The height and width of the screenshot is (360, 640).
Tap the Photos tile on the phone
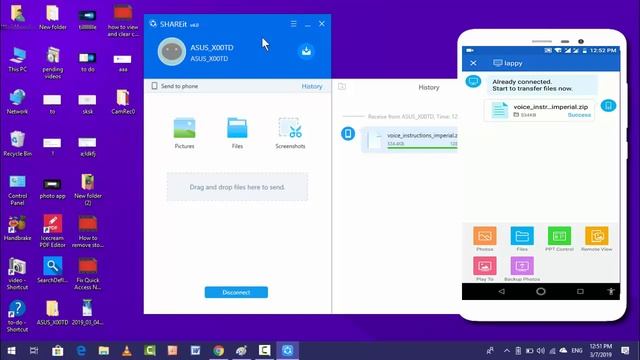[x=484, y=239]
